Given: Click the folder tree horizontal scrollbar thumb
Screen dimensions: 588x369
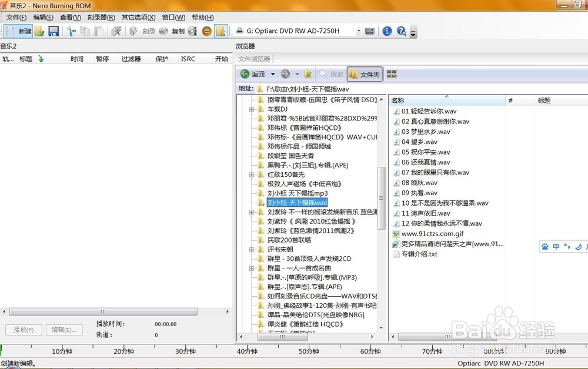Looking at the screenshot, I should tap(282, 337).
